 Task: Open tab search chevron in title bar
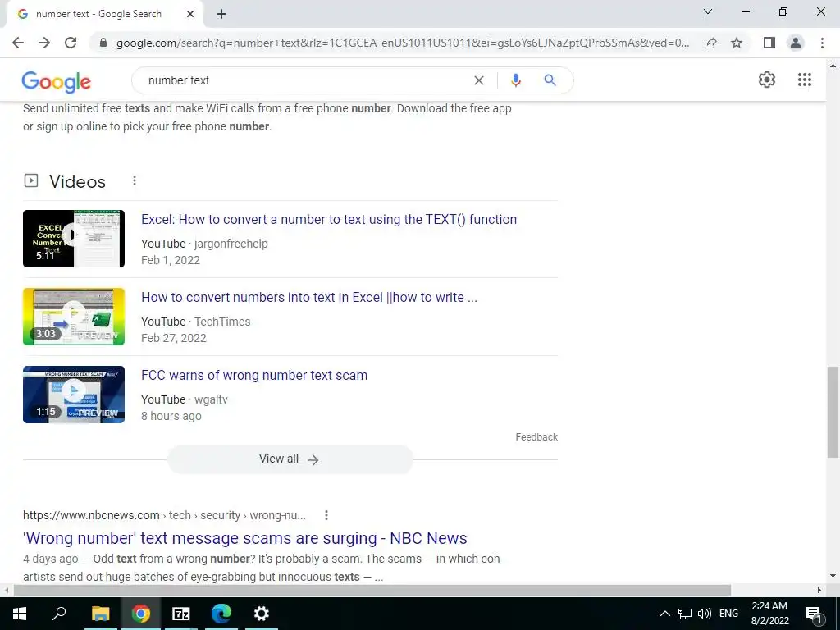click(708, 11)
